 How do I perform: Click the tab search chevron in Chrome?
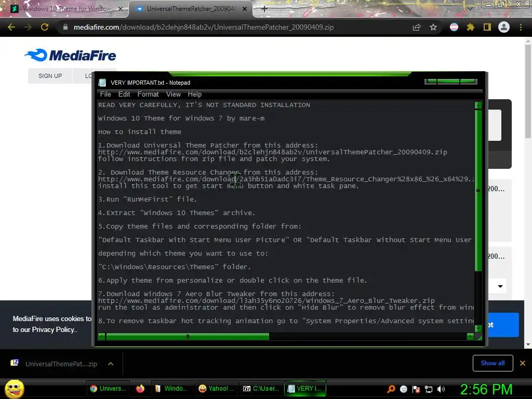point(470,9)
